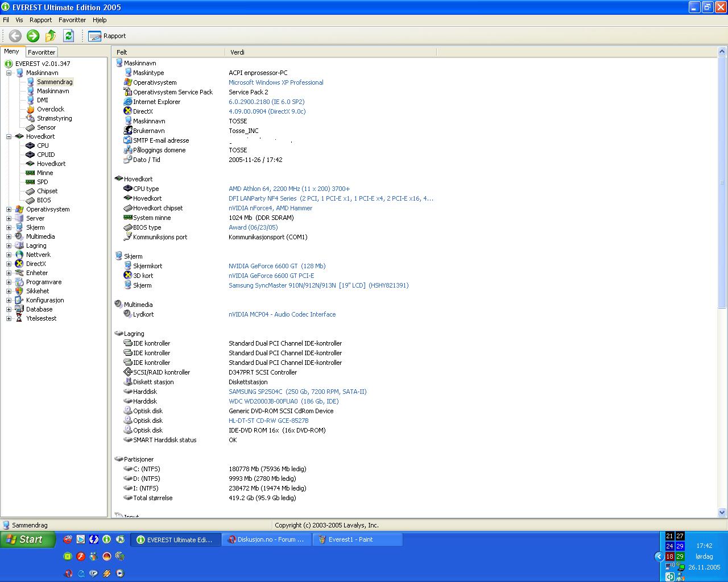Select the Strømstyring tree icon
Image resolution: width=728 pixels, height=582 pixels.
(31, 118)
